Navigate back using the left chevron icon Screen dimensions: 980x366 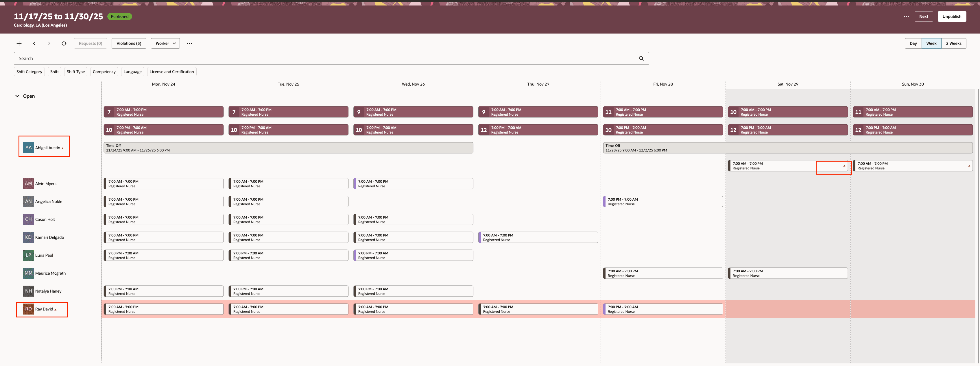point(34,43)
